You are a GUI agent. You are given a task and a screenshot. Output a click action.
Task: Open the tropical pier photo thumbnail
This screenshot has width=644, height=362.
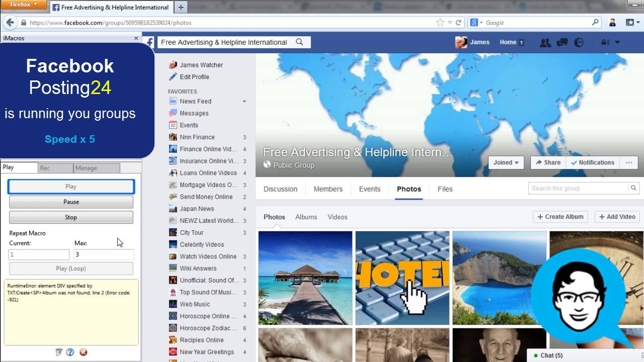tap(305, 278)
